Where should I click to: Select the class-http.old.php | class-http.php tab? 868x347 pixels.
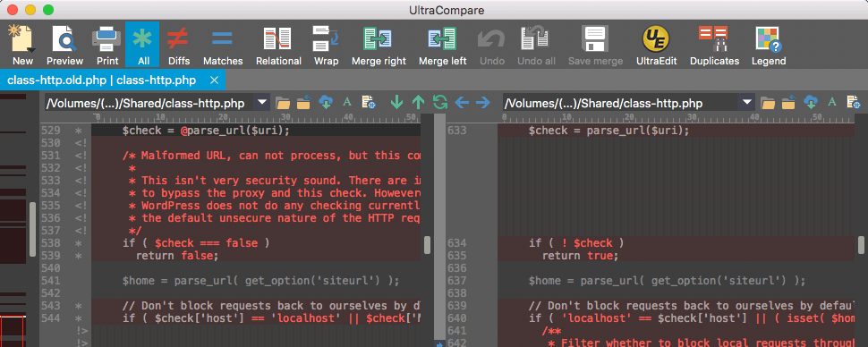click(101, 80)
